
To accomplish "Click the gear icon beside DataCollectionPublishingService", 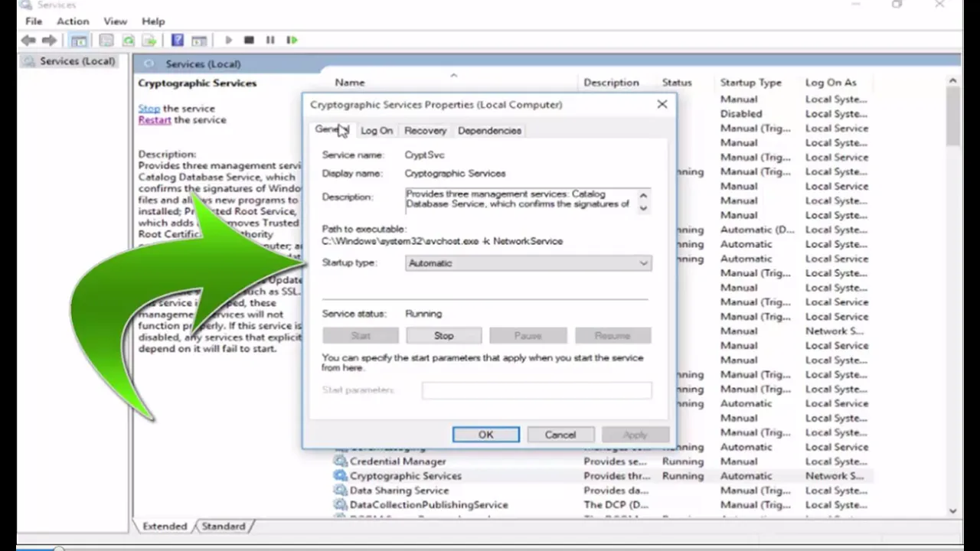I will tap(340, 505).
